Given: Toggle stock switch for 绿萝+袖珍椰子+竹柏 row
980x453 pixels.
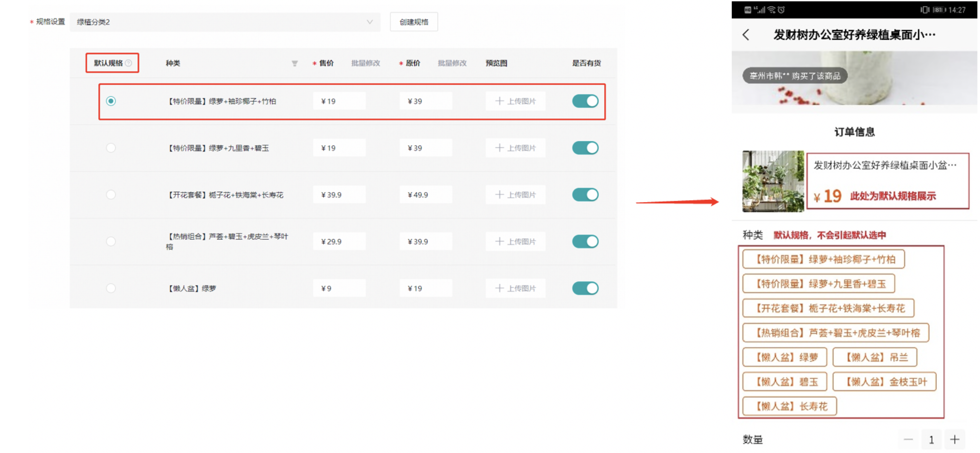Looking at the screenshot, I should click(585, 101).
